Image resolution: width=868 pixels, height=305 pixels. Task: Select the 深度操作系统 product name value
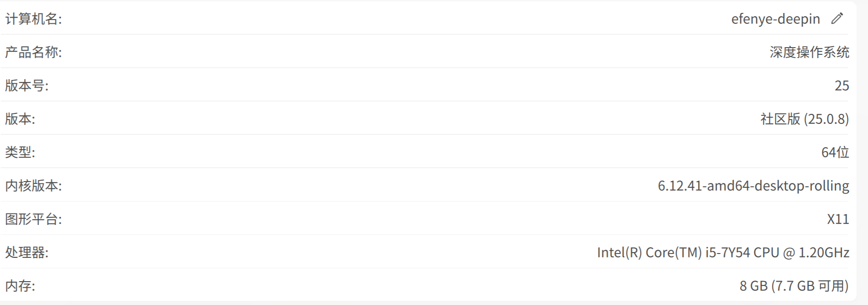click(809, 52)
